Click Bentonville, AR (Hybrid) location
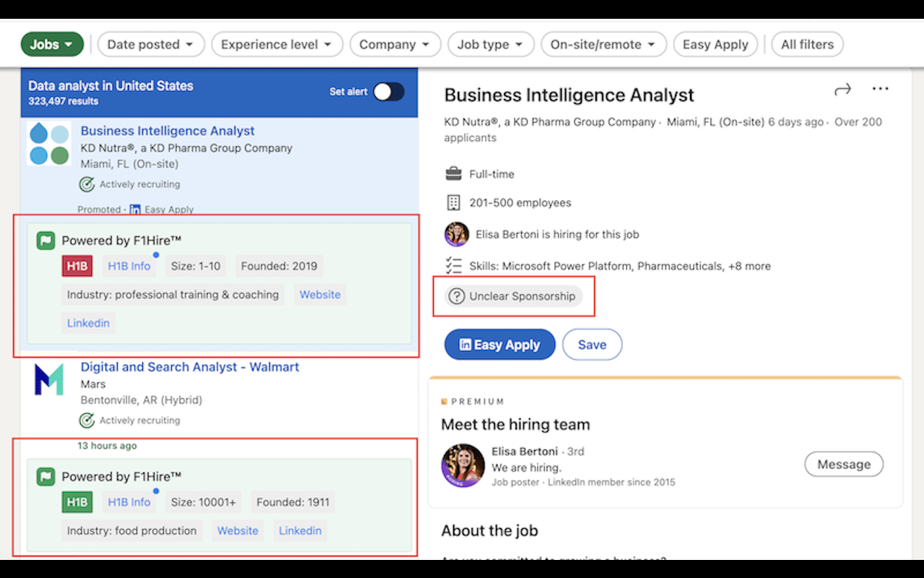924x578 pixels. 141,400
